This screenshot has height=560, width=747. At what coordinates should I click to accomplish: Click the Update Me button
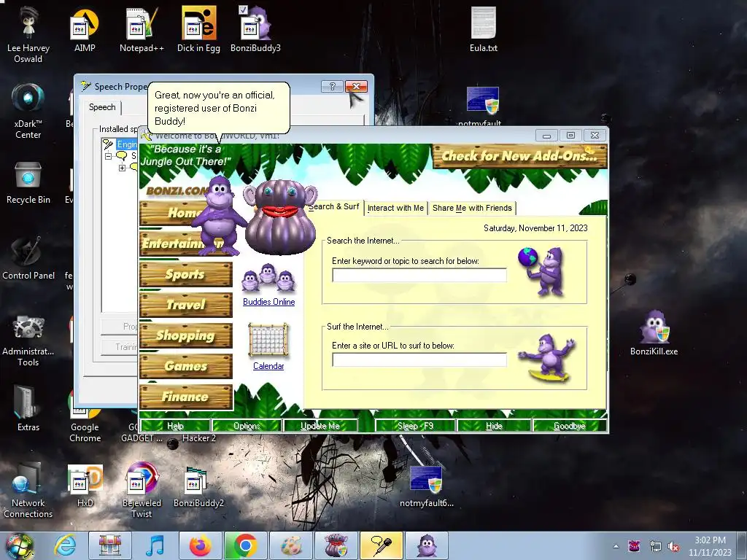tap(320, 426)
